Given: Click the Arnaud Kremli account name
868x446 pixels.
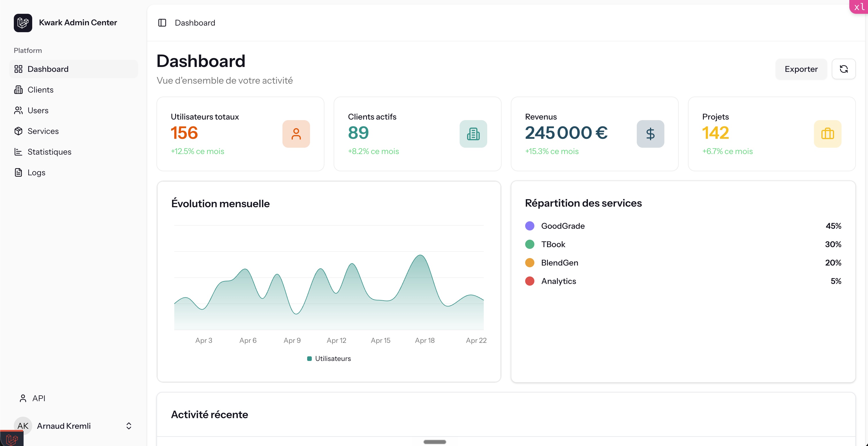Looking at the screenshot, I should point(64,426).
